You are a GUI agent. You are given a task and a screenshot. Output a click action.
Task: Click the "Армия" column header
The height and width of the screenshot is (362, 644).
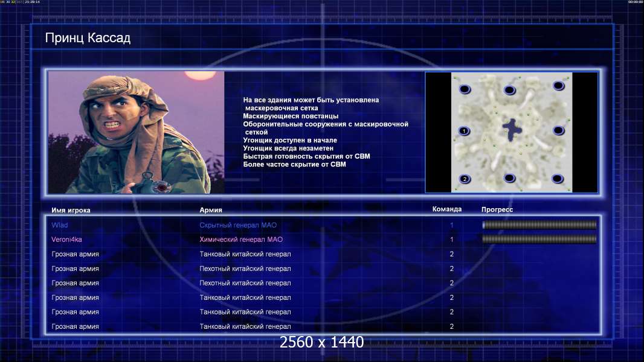[211, 210]
